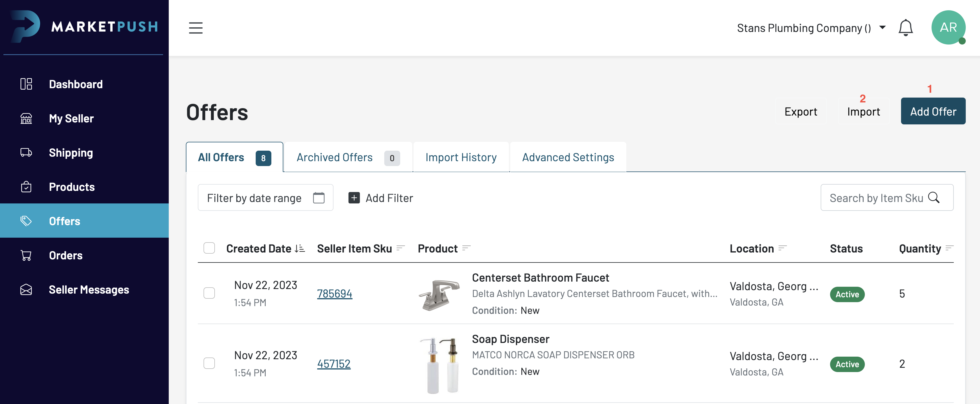Toggle the select-all offers checkbox
Viewport: 980px width, 404px height.
coord(209,248)
